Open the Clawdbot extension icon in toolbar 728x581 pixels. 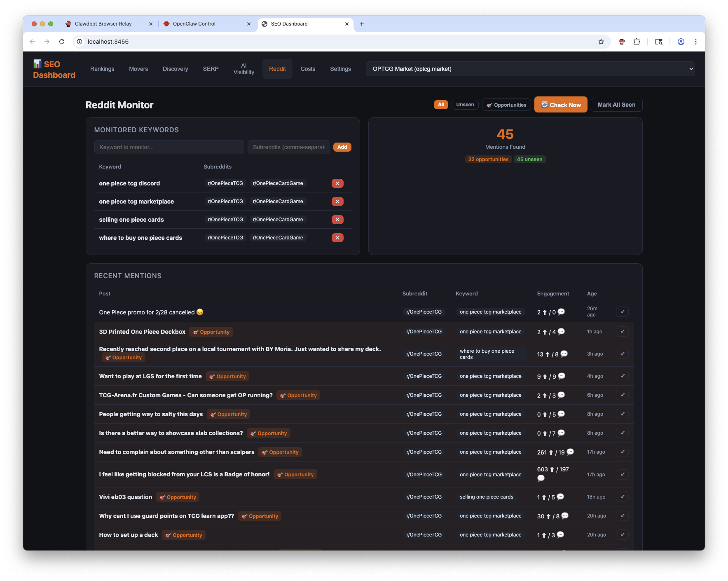tap(622, 42)
